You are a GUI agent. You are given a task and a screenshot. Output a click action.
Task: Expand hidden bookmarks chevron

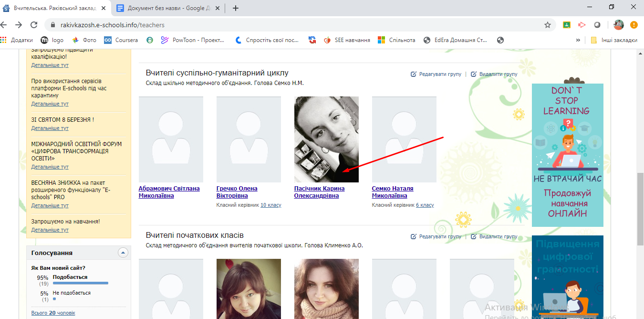578,40
